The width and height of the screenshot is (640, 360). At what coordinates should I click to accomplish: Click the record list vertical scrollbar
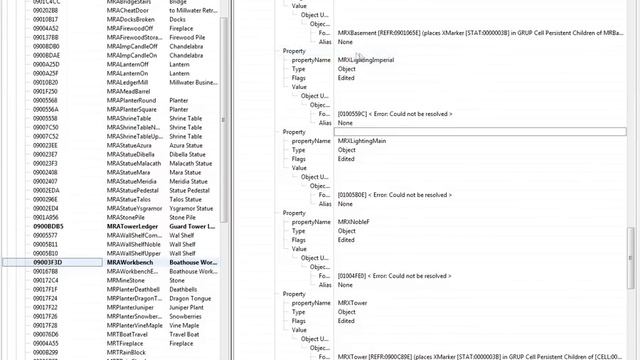coord(223,119)
